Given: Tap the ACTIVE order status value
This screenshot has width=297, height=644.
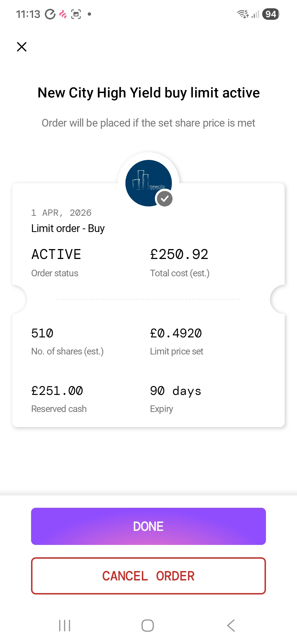Looking at the screenshot, I should (56, 254).
